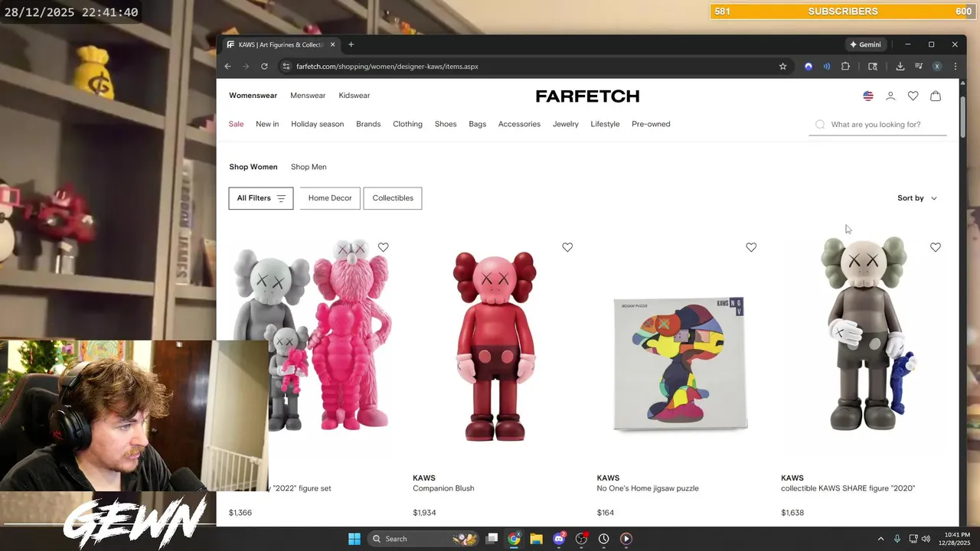Screen dimensions: 980x551
Task: Open Chrome downloads icon
Action: [900, 67]
